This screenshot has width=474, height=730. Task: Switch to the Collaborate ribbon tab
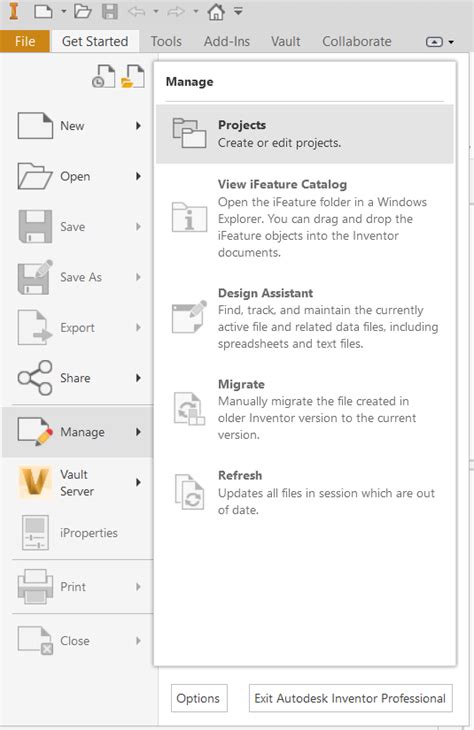(357, 41)
